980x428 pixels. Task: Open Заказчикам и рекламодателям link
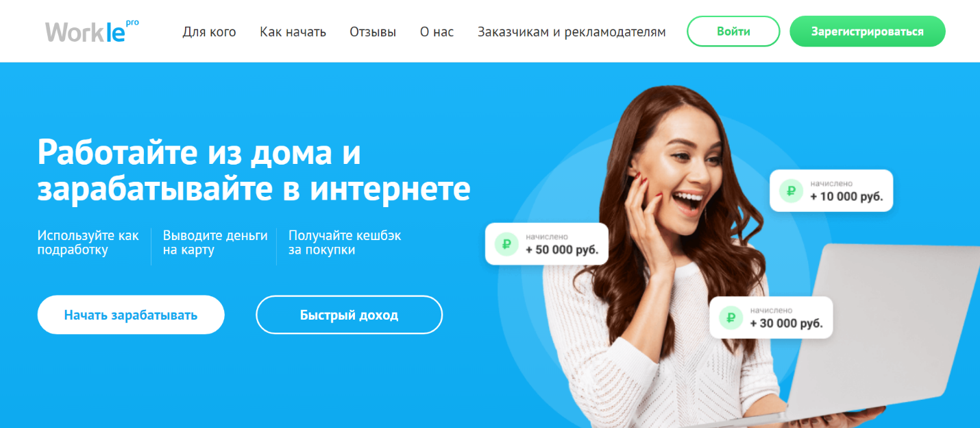click(572, 32)
